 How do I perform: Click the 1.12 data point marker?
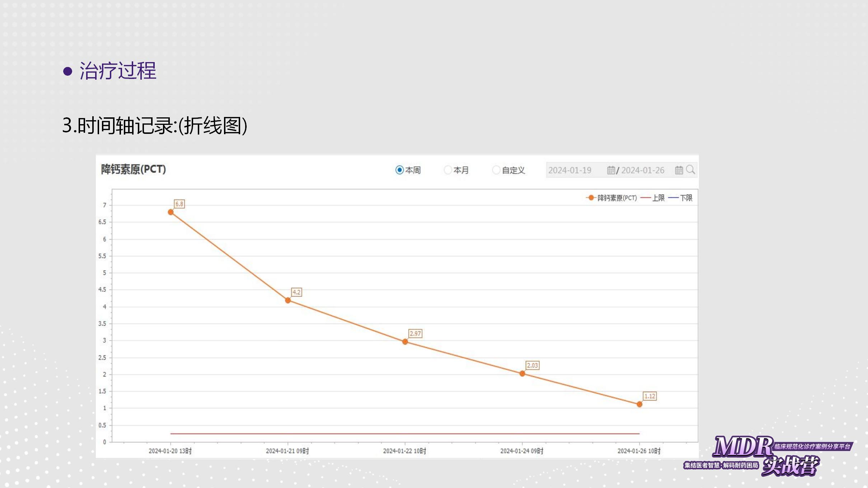click(639, 404)
